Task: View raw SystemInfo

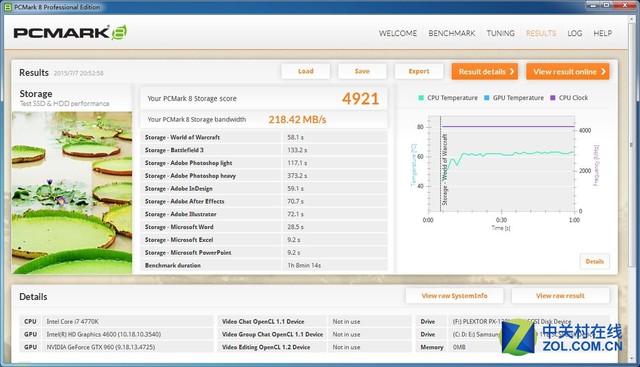Action: (454, 296)
